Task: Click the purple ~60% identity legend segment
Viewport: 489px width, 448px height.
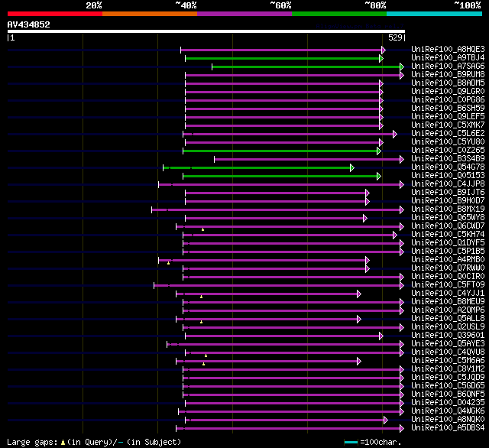Action: [244, 14]
